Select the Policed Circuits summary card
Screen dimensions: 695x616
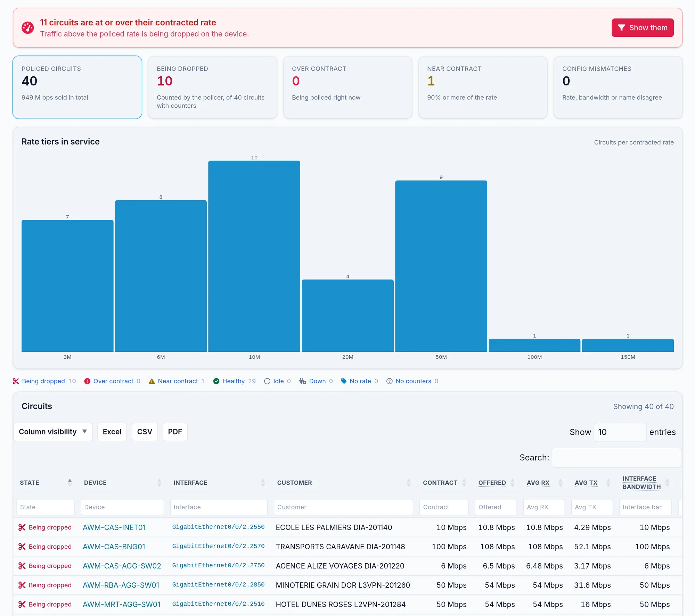77,87
